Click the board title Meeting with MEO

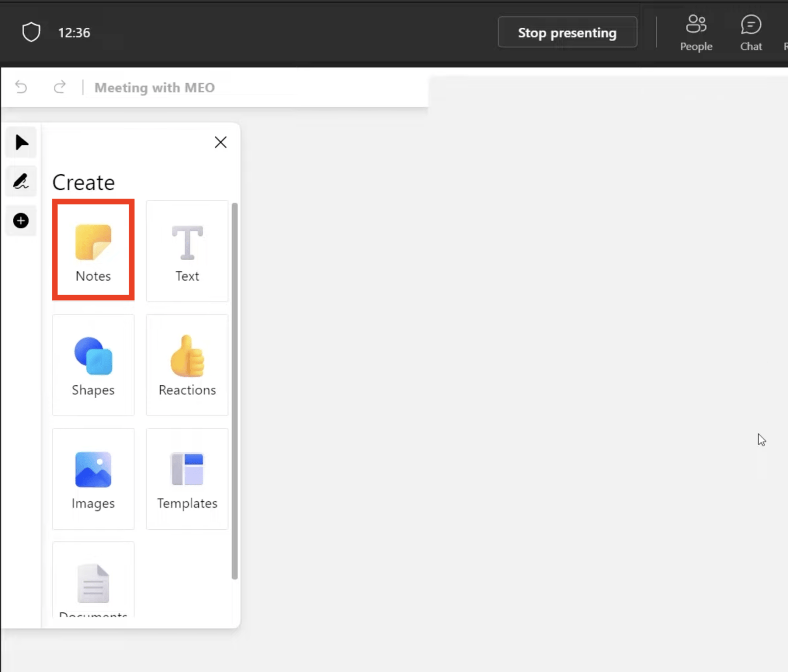point(154,87)
